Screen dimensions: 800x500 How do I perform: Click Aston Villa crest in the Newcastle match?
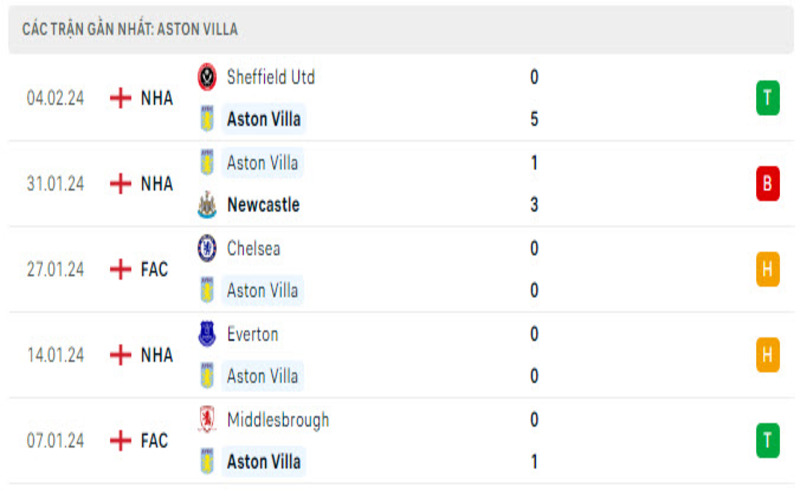coord(207,162)
